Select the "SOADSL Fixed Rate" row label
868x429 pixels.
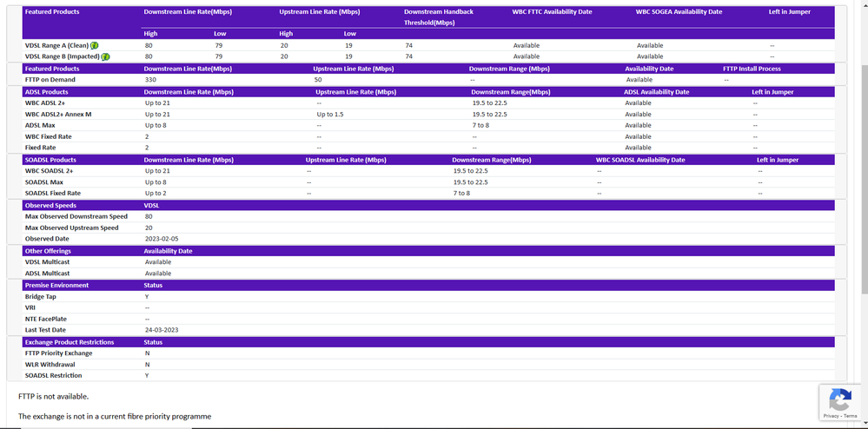click(x=53, y=193)
